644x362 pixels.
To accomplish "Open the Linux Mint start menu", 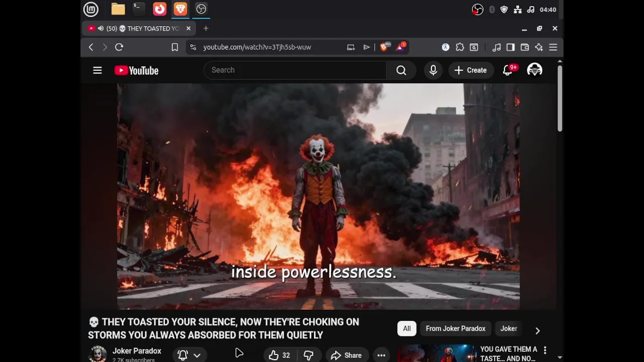I will pyautogui.click(x=91, y=9).
